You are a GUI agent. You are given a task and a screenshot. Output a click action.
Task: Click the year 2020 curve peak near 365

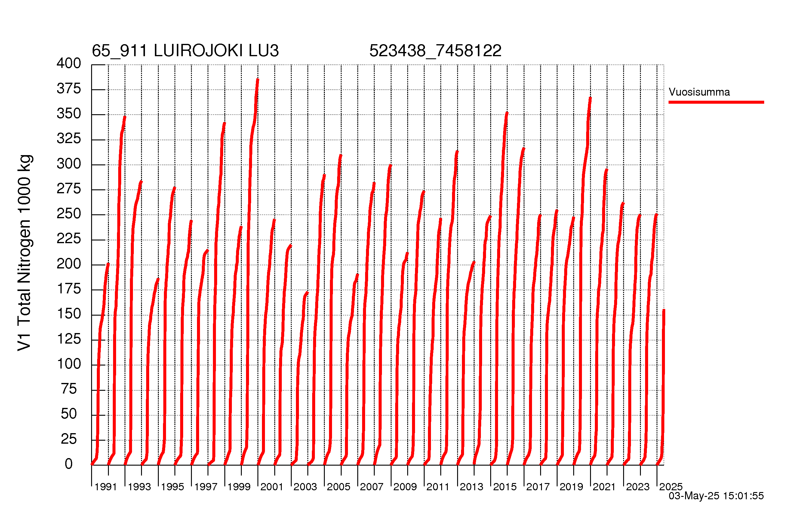click(x=590, y=98)
